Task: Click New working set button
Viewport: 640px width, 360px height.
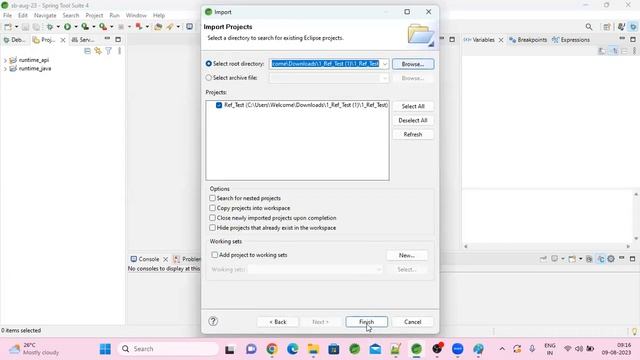Action: coord(407,255)
